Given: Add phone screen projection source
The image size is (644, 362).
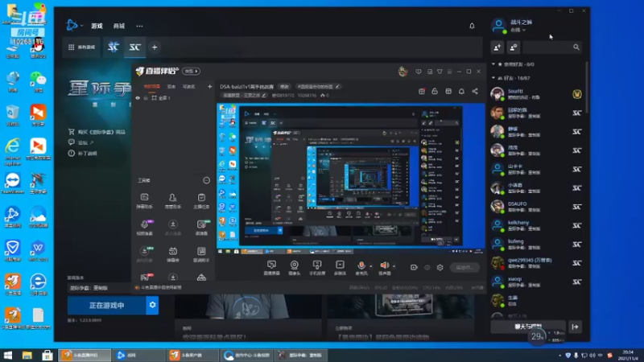Looking at the screenshot, I should tap(317, 268).
